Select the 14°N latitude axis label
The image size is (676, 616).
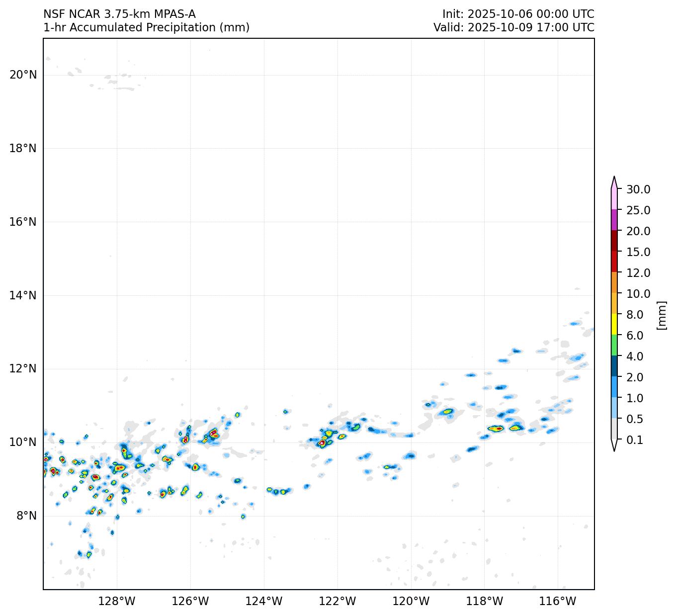(x=23, y=295)
